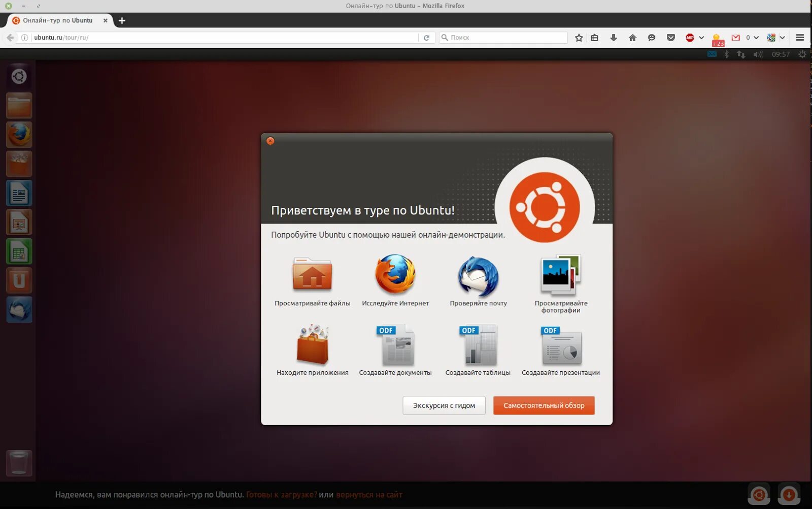Click the translator extension toolbar icon
This screenshot has height=509, width=812.
click(x=771, y=38)
